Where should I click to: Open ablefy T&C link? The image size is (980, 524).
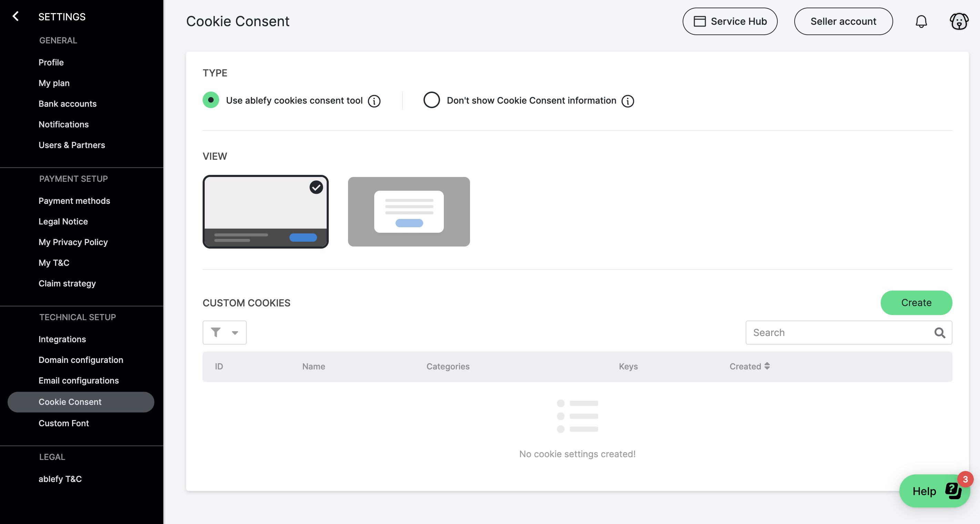(x=60, y=479)
